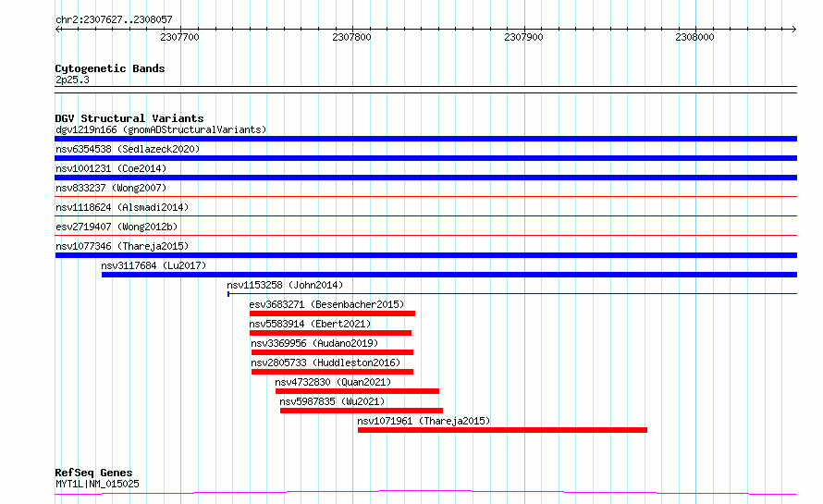Click the nsv2805733 red variant bar

pyautogui.click(x=332, y=372)
